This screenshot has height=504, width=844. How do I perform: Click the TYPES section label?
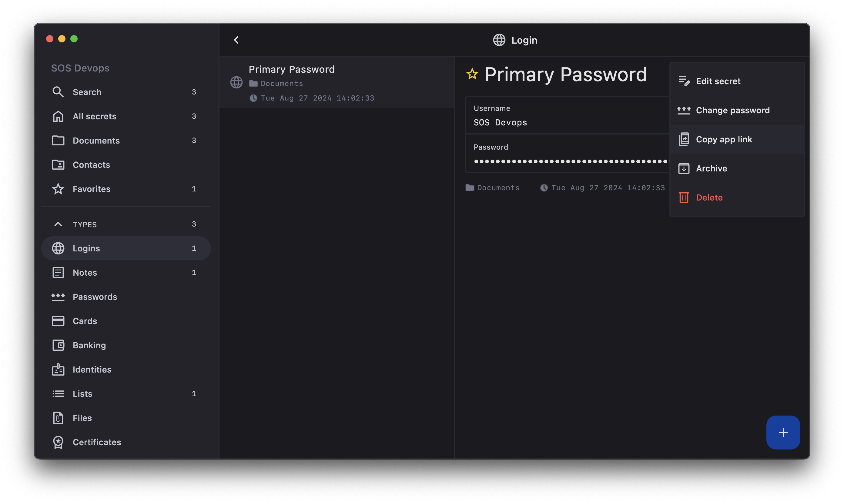click(85, 224)
